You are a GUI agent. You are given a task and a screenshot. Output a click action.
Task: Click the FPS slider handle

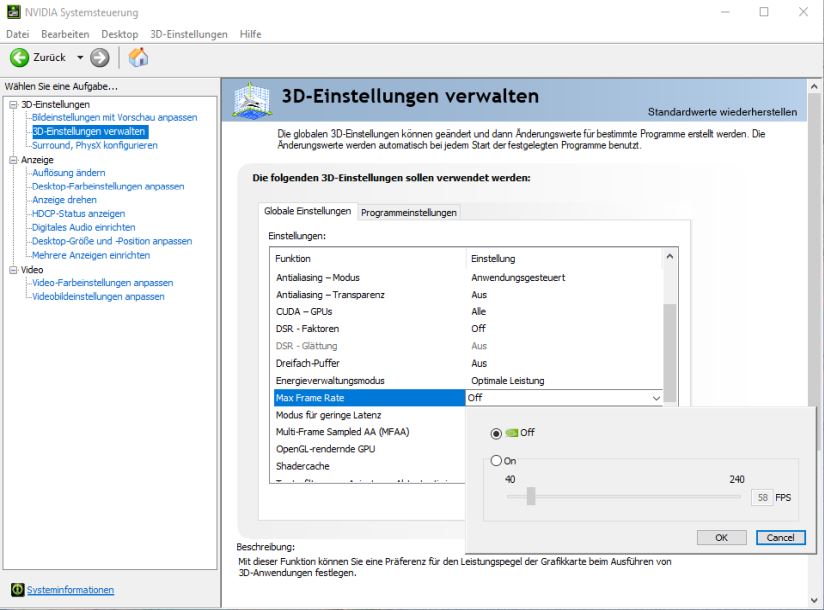[531, 496]
